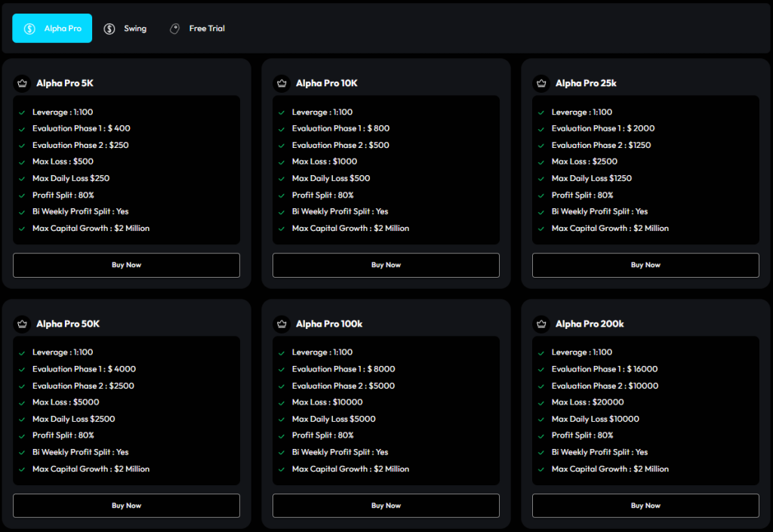Click 'Max Loss : $2500' text
This screenshot has height=532, width=773.
[584, 161]
